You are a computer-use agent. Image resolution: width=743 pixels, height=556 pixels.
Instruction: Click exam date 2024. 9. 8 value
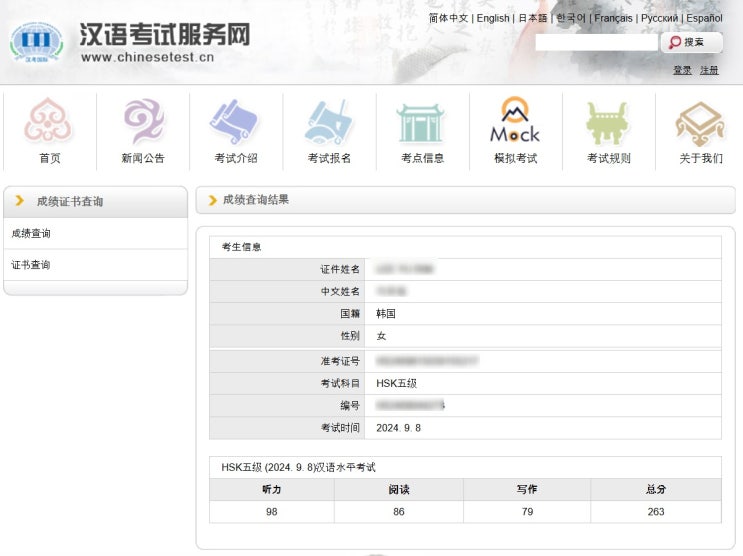tap(399, 428)
